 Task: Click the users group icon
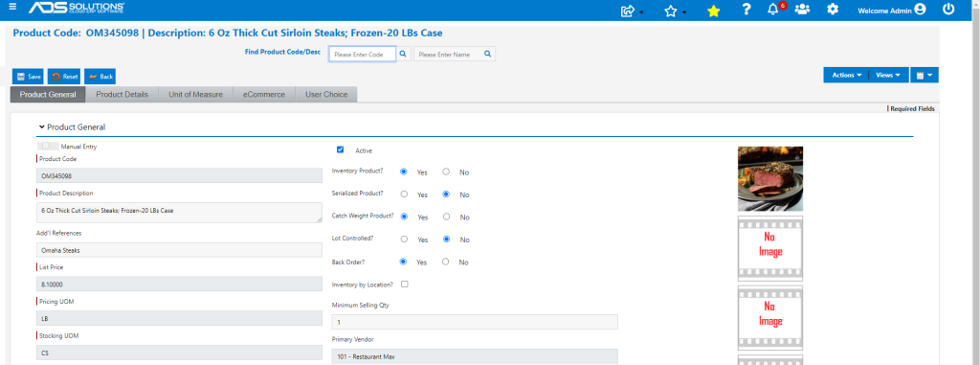point(802,10)
